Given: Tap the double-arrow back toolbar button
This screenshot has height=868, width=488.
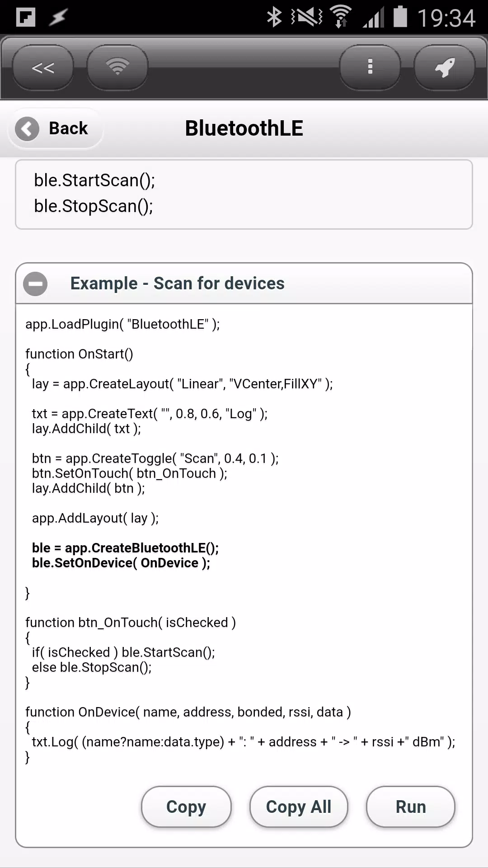Looking at the screenshot, I should coord(43,67).
